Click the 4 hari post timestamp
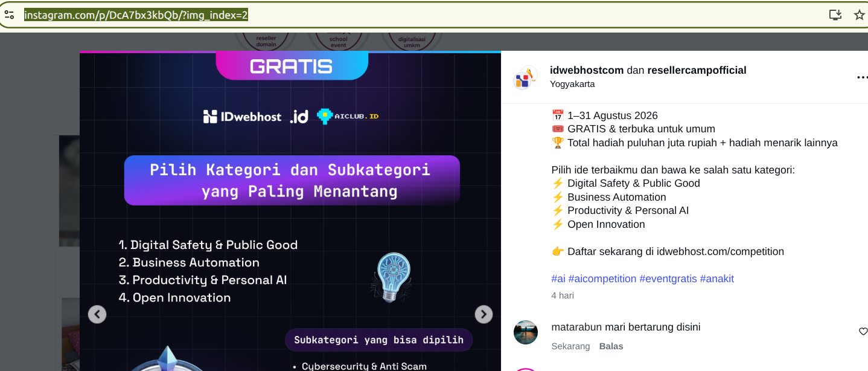 tap(563, 295)
